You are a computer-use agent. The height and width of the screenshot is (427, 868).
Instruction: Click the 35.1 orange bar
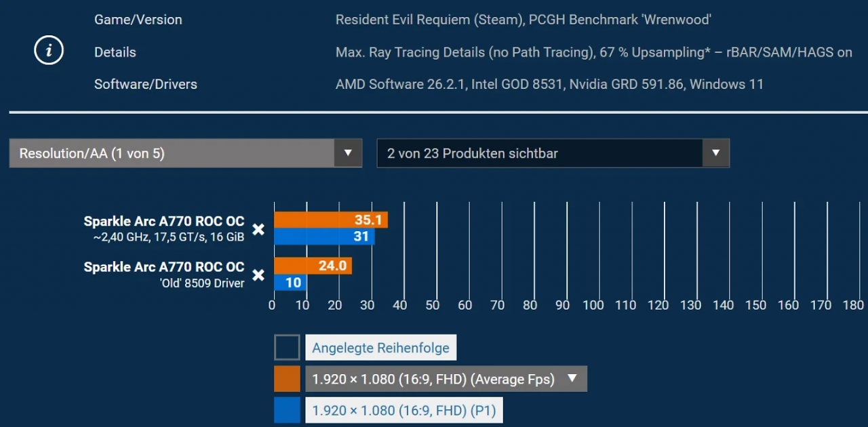[331, 220]
